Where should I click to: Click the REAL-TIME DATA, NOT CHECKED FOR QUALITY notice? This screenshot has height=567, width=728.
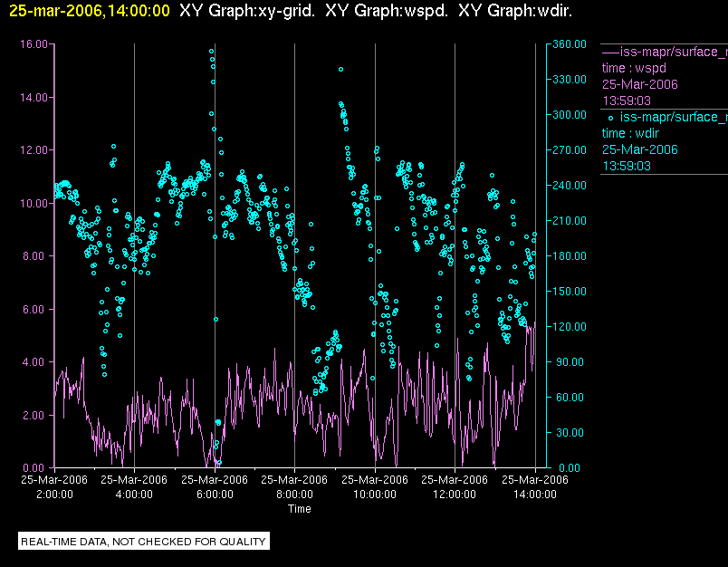pyautogui.click(x=143, y=542)
